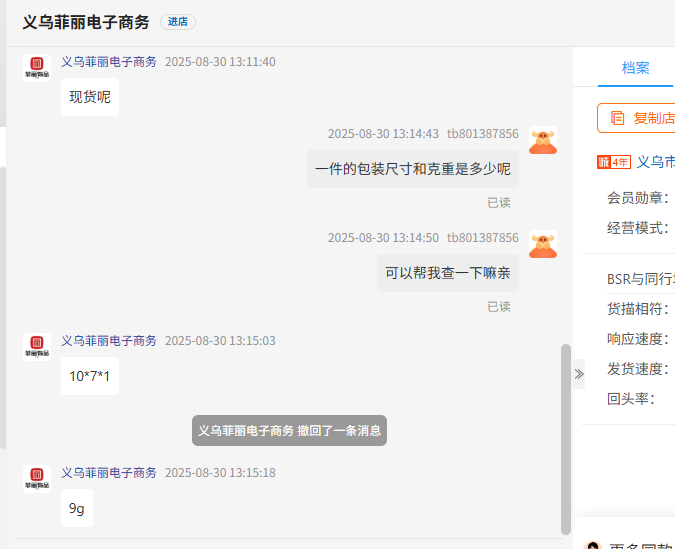Image resolution: width=675 pixels, height=549 pixels.
Task: Click seller name link at 13:15:18
Action: pos(108,473)
